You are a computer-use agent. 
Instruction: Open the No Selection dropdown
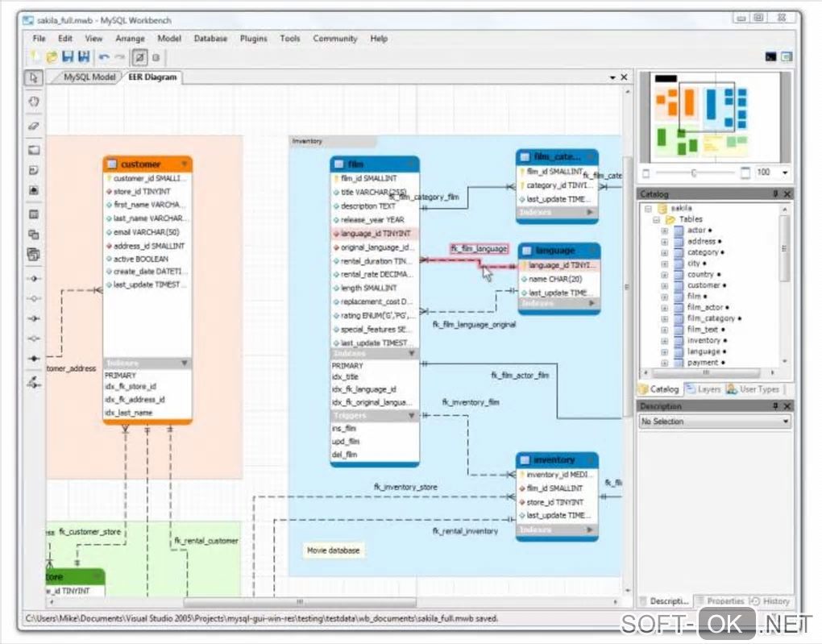[715, 422]
